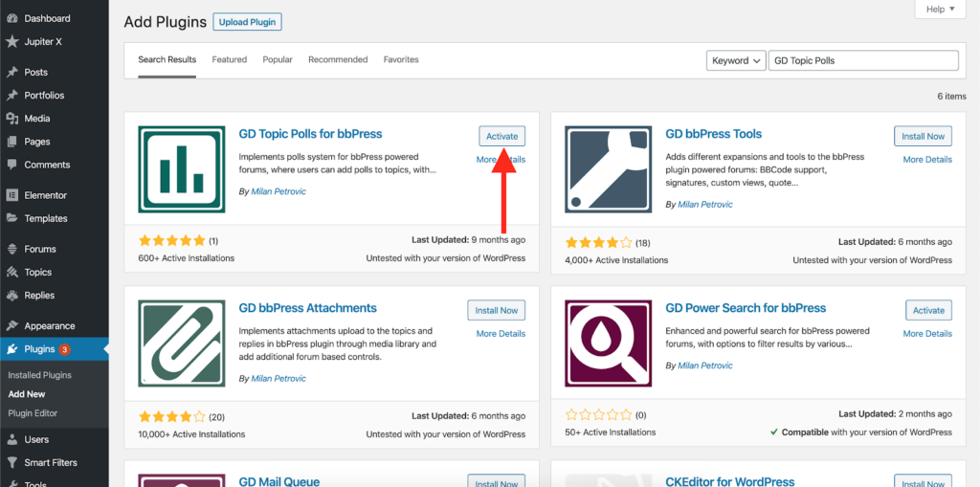Image resolution: width=980 pixels, height=487 pixels.
Task: Switch to the Popular tab
Action: pos(278,59)
